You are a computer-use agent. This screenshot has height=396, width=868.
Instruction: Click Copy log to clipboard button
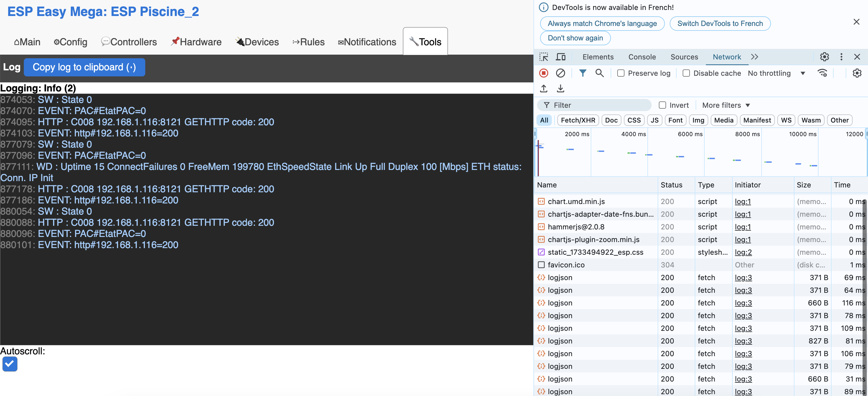84,67
